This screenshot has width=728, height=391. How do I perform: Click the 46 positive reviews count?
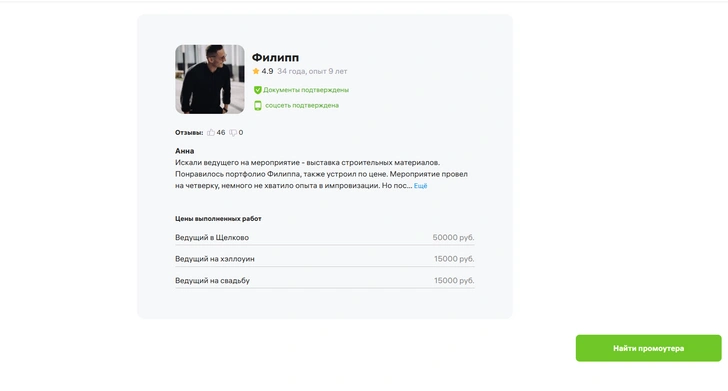(x=221, y=132)
